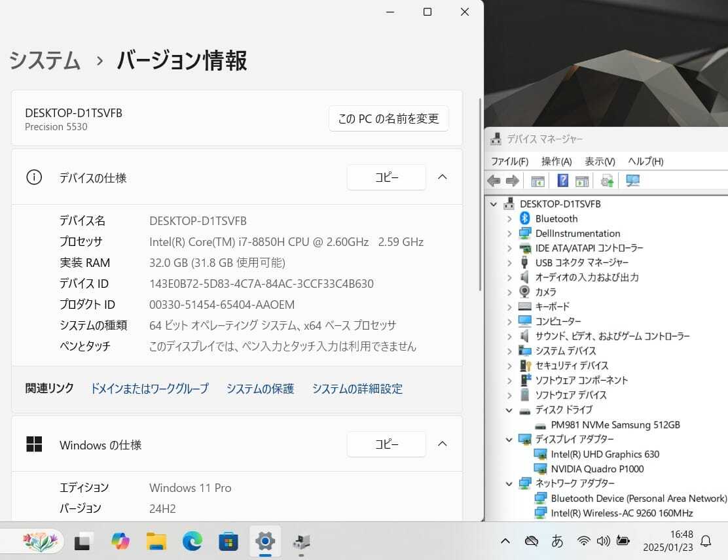Click the volume speaker tray icon

pyautogui.click(x=603, y=540)
